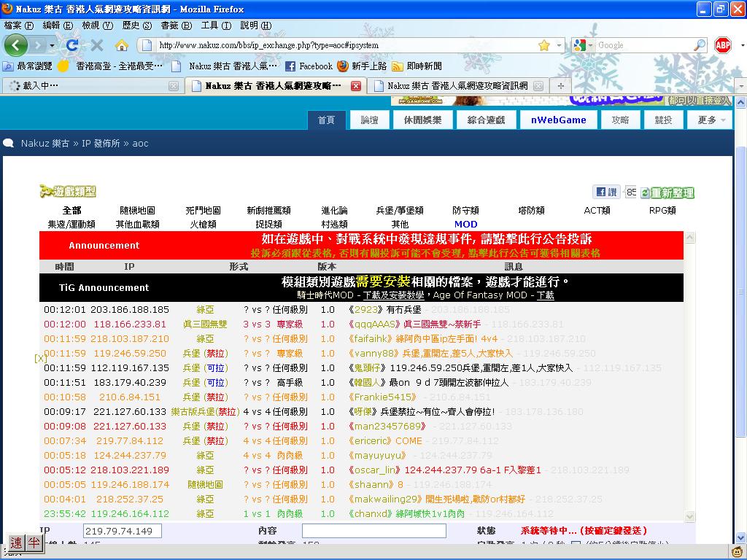Image resolution: width=747 pixels, height=560 pixels.
Task: Close the 載入中 loading tab
Action: point(174,86)
